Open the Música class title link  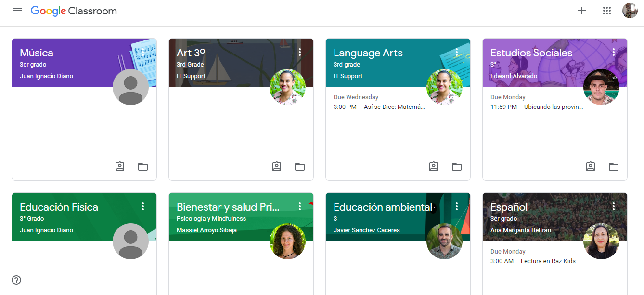pyautogui.click(x=37, y=53)
